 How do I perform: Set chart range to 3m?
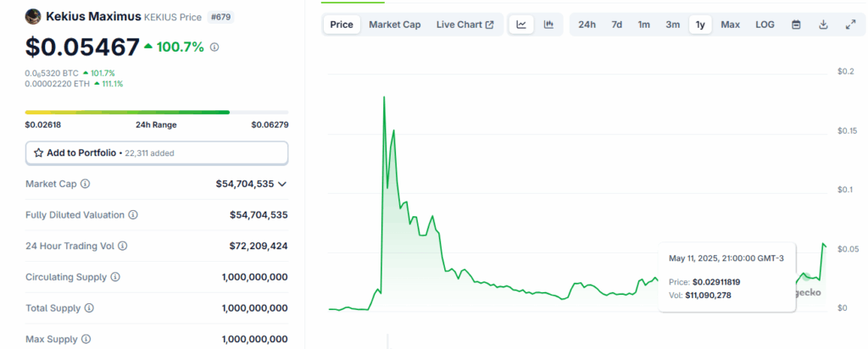click(x=672, y=25)
